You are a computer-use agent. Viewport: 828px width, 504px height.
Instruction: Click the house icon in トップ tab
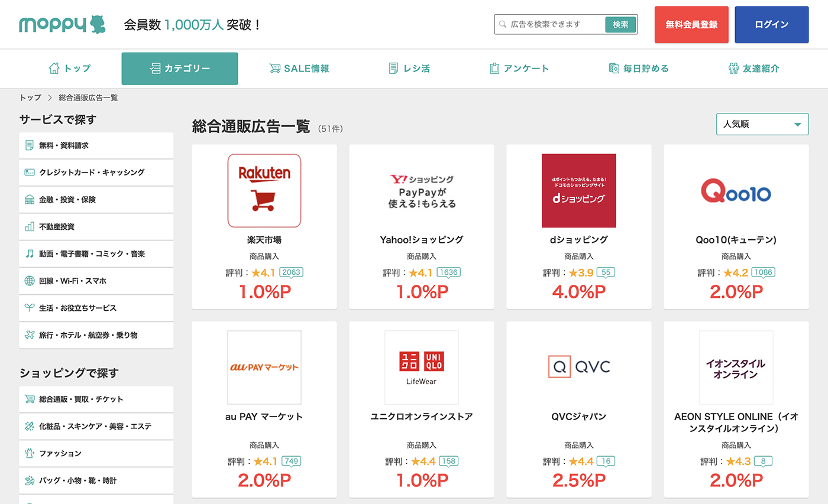pyautogui.click(x=54, y=69)
